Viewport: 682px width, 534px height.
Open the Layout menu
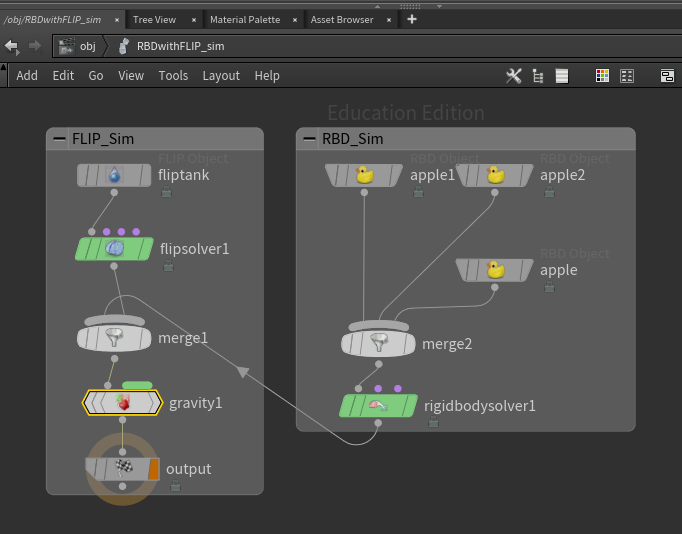tap(221, 76)
